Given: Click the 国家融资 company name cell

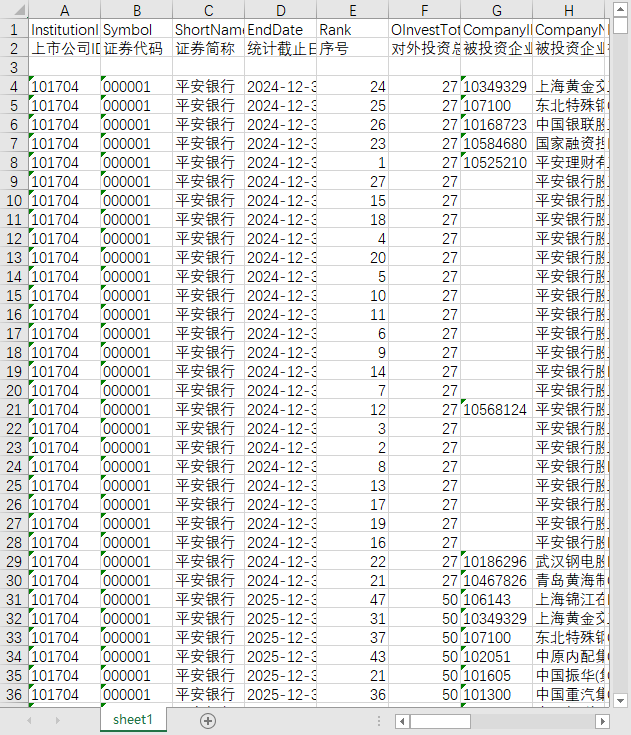Looking at the screenshot, I should coord(571,143).
